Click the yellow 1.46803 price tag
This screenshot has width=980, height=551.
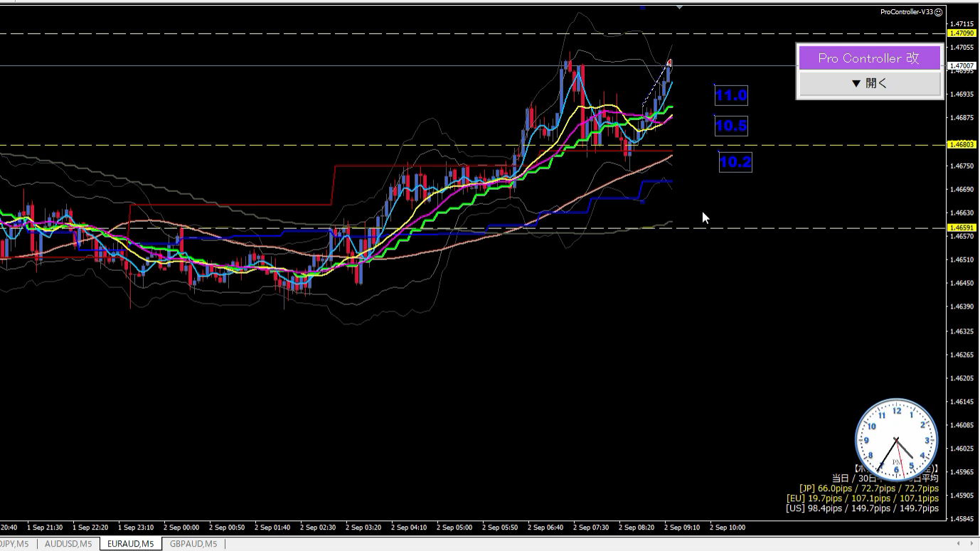(x=962, y=145)
